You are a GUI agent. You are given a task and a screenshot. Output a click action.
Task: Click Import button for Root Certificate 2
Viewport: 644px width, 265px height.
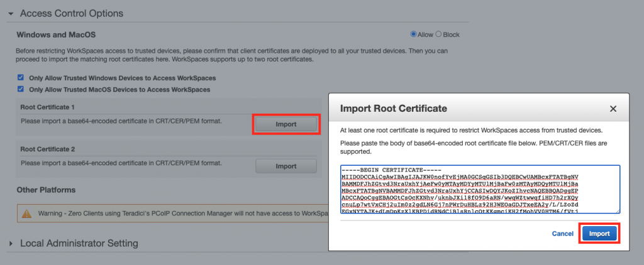point(286,166)
